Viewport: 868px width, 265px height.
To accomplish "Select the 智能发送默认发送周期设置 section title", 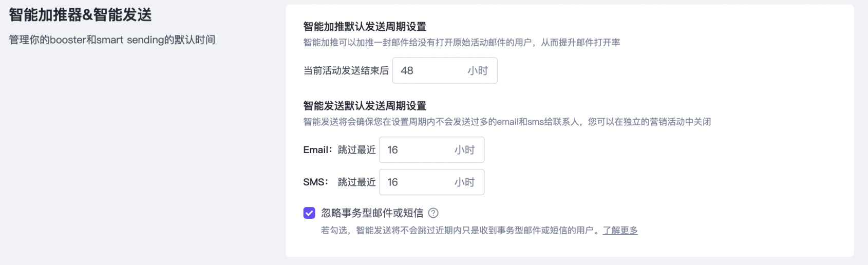I will tap(365, 106).
